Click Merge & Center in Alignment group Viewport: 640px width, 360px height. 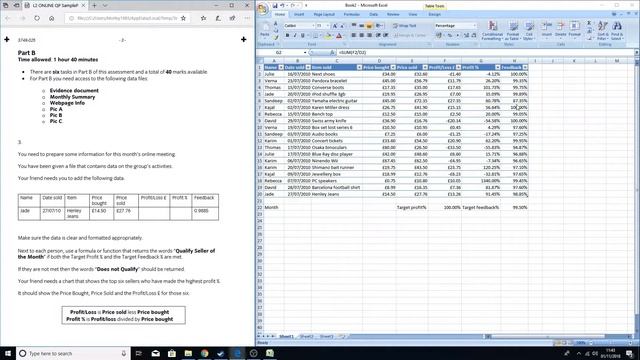click(x=410, y=36)
